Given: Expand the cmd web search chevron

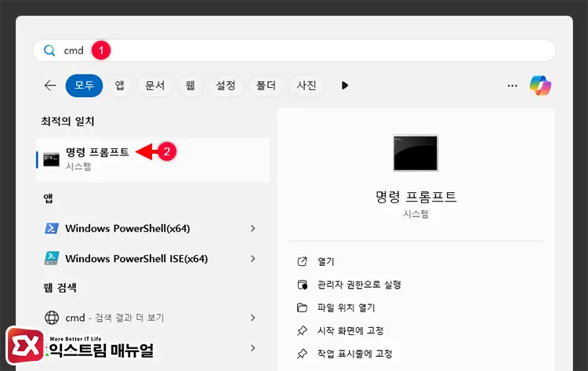Looking at the screenshot, I should [253, 318].
